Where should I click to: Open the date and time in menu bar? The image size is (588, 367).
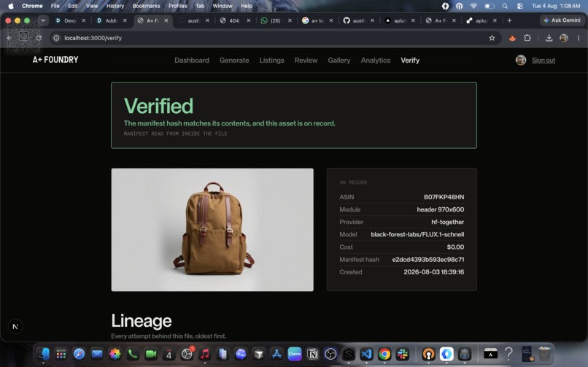[x=556, y=6]
